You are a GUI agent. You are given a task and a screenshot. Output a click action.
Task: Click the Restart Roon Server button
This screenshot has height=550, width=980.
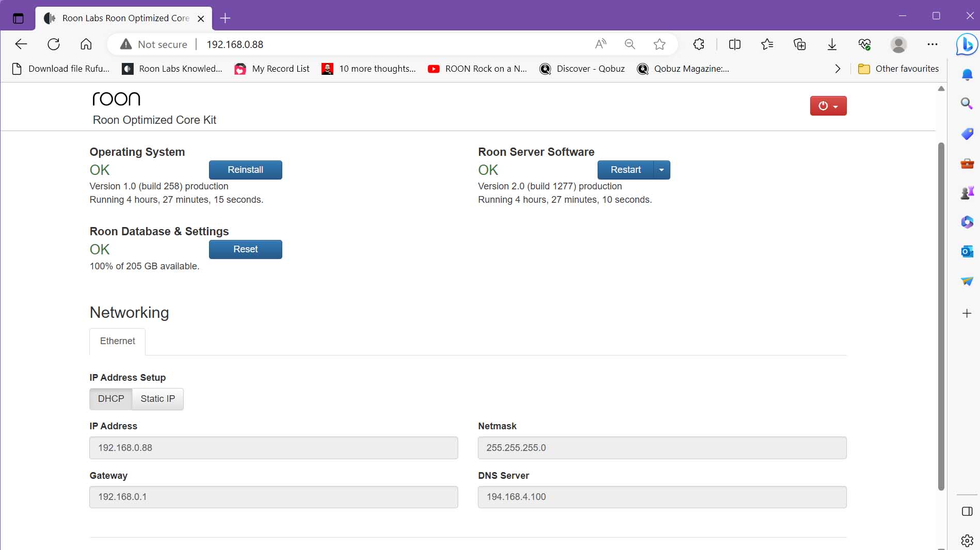click(625, 170)
